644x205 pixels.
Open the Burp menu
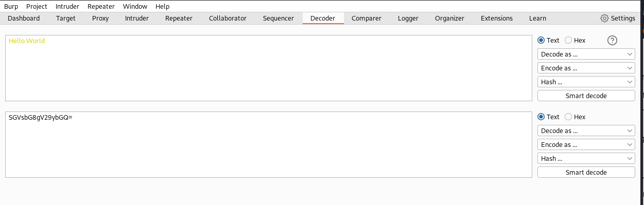(x=11, y=6)
